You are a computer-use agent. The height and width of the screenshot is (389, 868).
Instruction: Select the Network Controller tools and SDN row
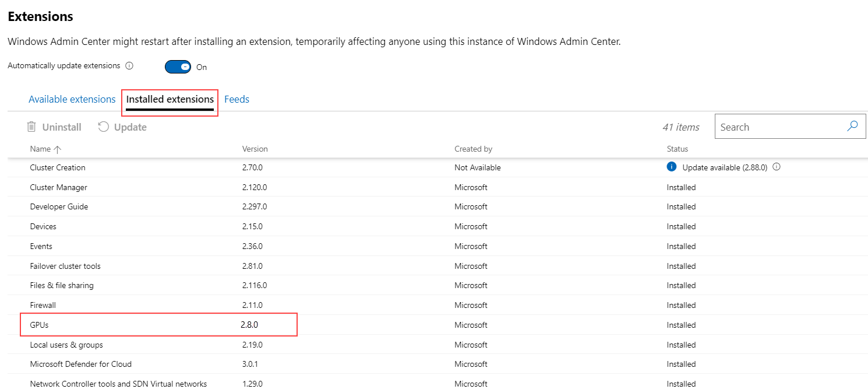[437, 381]
